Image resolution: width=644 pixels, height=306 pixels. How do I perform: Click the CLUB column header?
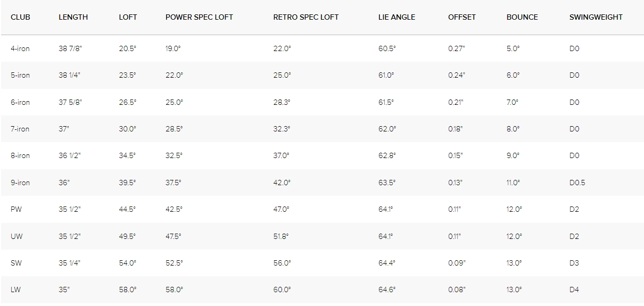point(20,17)
